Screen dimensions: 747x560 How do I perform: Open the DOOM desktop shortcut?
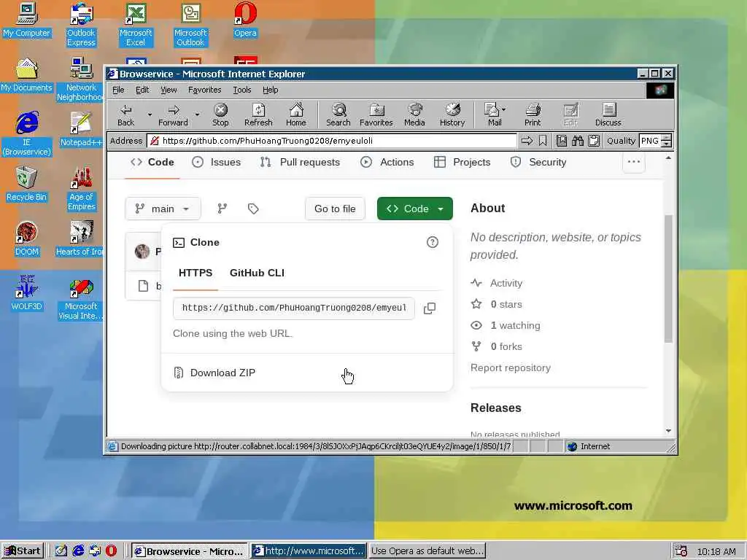(26, 238)
